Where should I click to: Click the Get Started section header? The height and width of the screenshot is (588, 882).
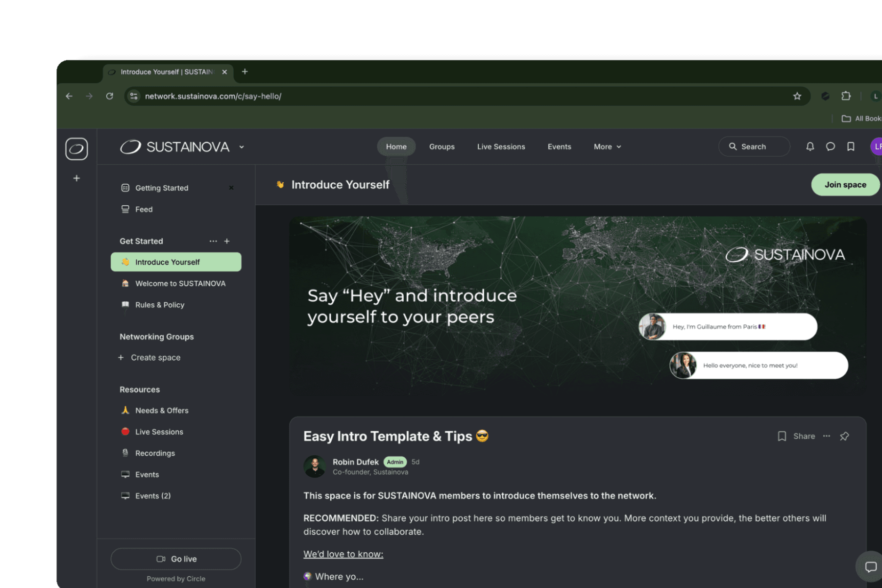[x=141, y=241]
